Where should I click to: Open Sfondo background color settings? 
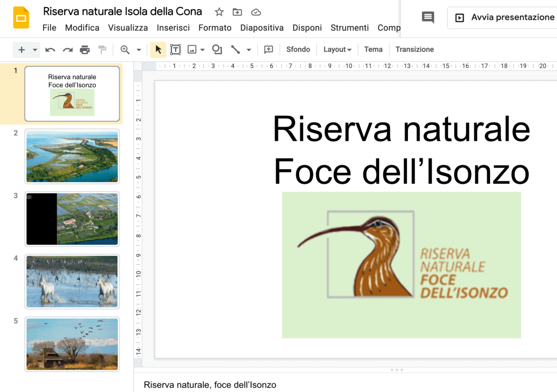(298, 49)
